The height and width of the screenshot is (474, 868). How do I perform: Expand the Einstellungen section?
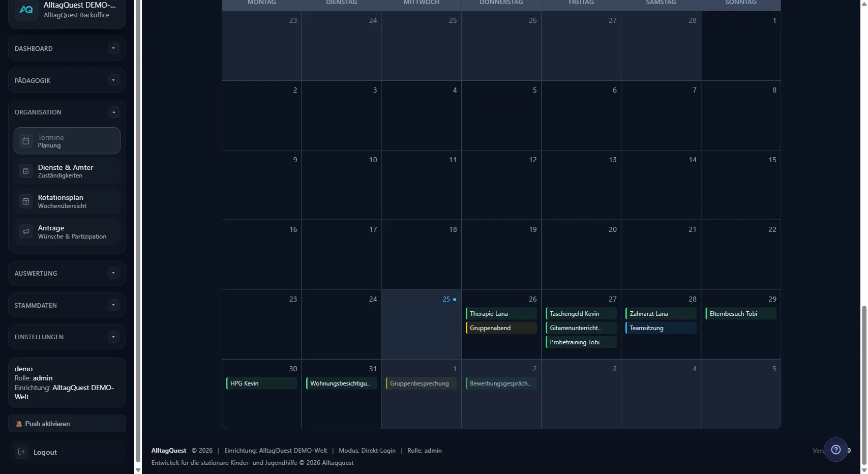pyautogui.click(x=113, y=337)
